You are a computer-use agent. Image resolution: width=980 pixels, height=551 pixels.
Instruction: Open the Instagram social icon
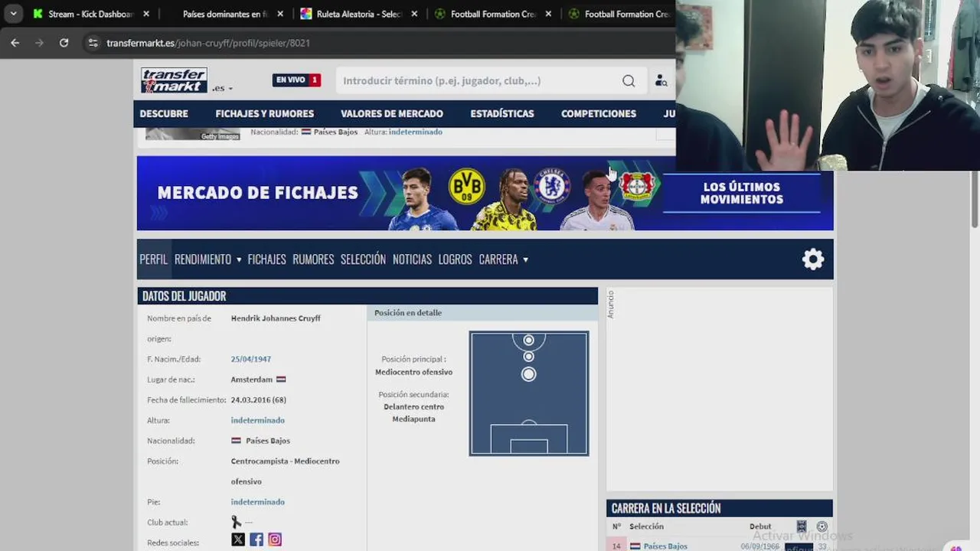pyautogui.click(x=275, y=540)
